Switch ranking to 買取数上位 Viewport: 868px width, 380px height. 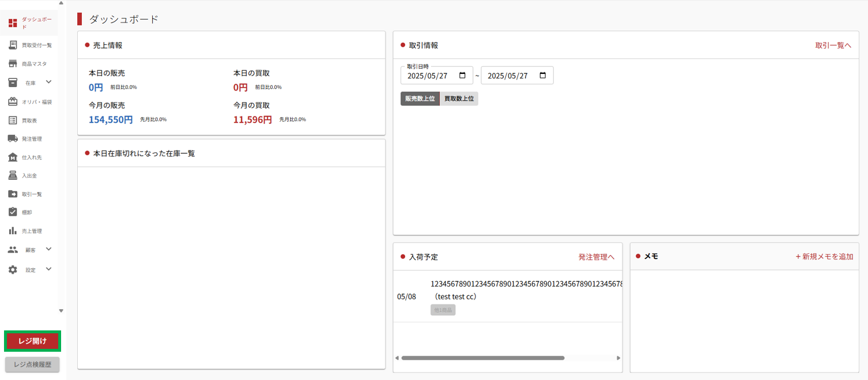click(x=459, y=99)
